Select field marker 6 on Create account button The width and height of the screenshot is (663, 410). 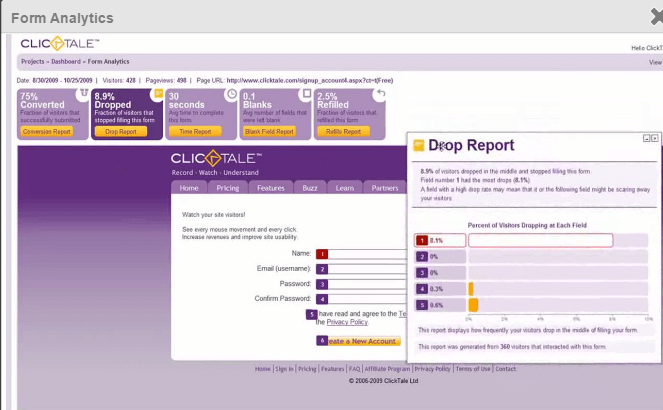point(322,340)
